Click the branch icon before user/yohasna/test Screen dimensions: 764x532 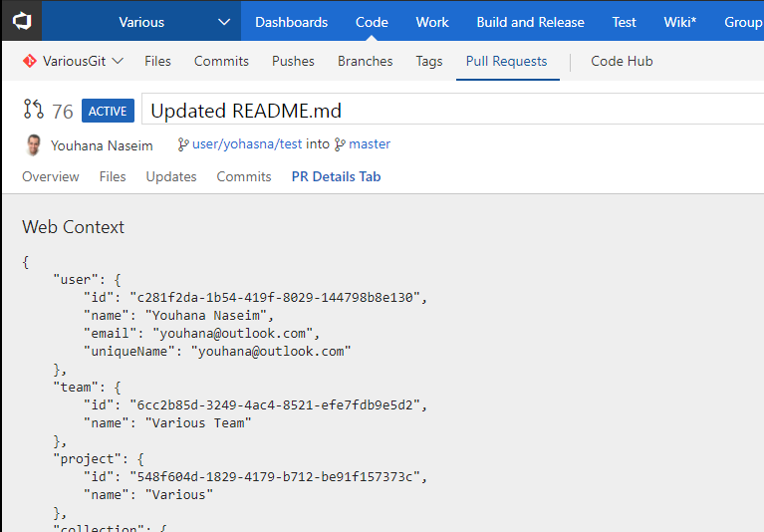click(183, 144)
